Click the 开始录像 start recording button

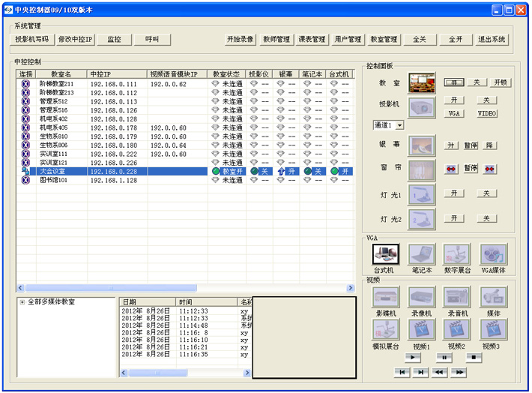[241, 40]
